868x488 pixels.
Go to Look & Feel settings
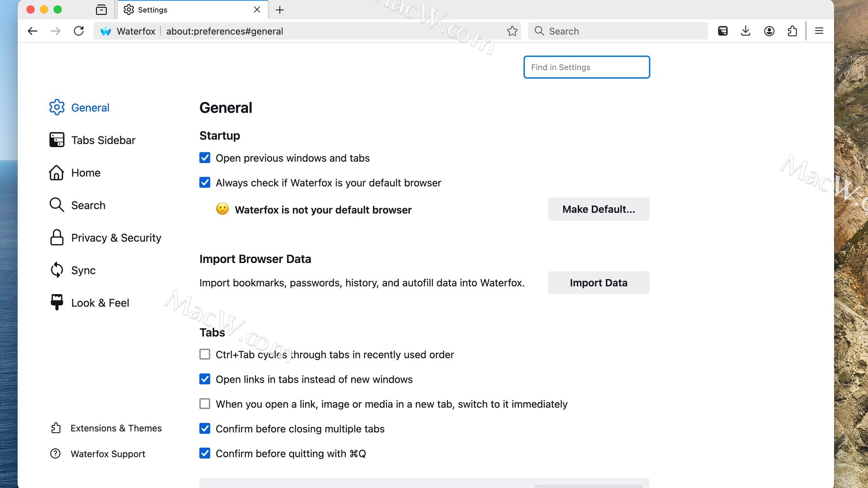[x=100, y=303]
